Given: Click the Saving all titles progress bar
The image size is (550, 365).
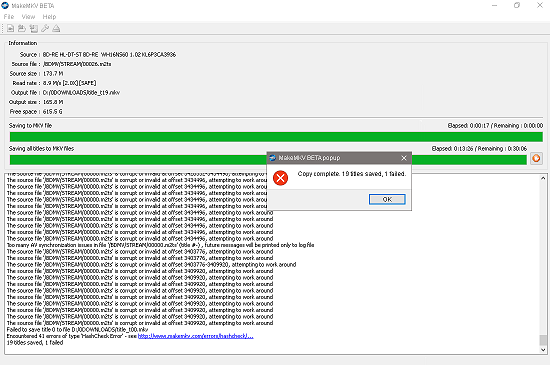Looking at the screenshot, I should pos(268,160).
